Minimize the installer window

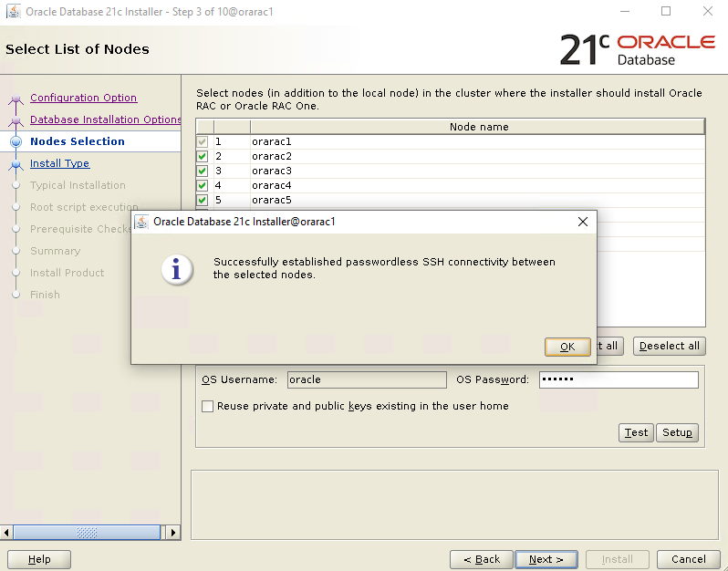point(625,11)
